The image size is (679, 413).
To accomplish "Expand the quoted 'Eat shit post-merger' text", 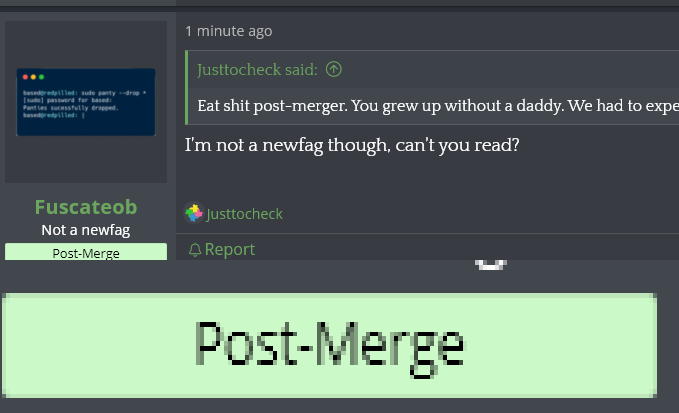I will tap(437, 106).
